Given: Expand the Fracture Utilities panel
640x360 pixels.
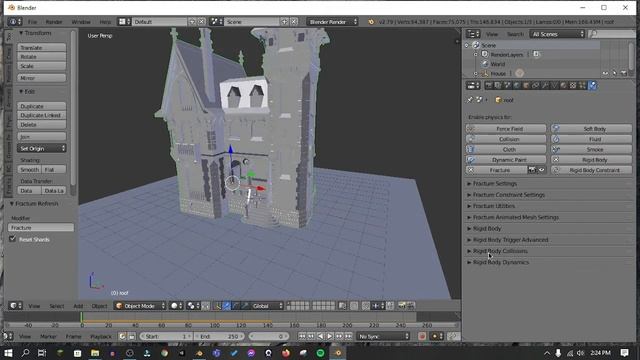Looking at the screenshot, I should pyautogui.click(x=493, y=206).
